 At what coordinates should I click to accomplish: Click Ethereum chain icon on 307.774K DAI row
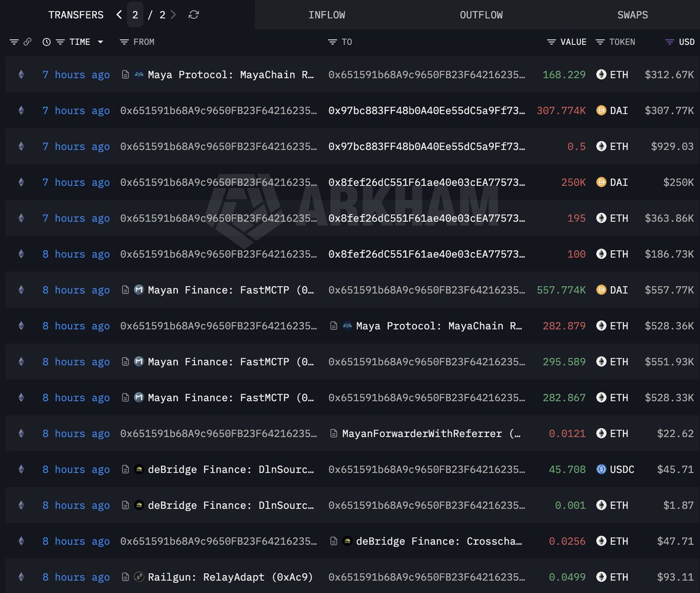21,110
